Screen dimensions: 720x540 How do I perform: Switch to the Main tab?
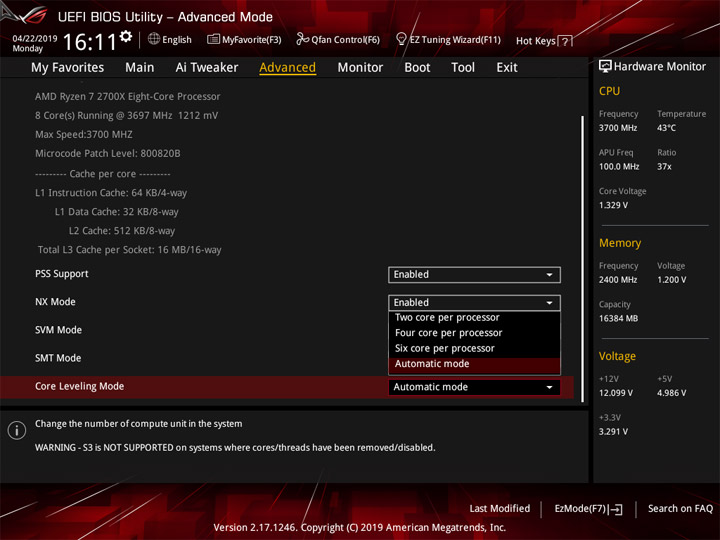click(x=140, y=68)
